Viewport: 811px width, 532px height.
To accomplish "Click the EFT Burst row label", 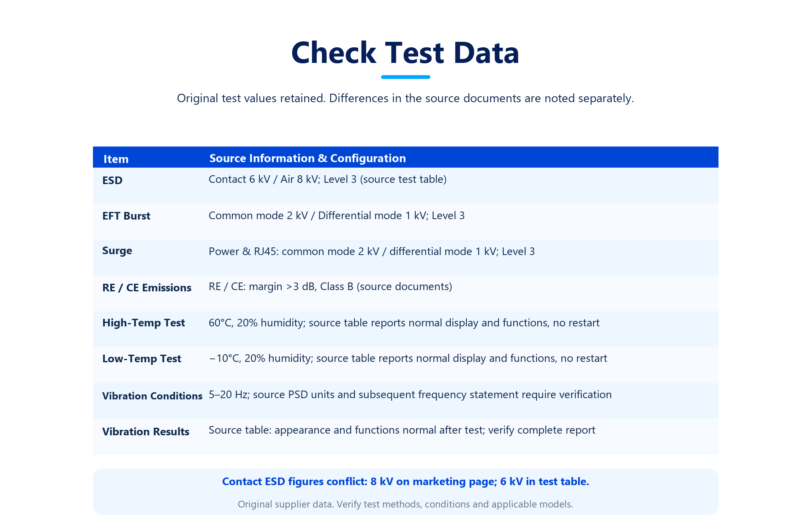I will pos(126,216).
